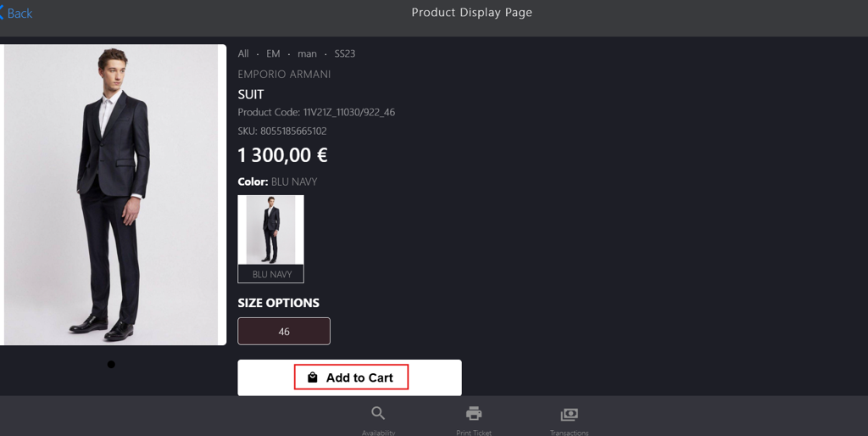Click the EMPORIO ARMANI brand name
Image resolution: width=868 pixels, height=436 pixels.
pyautogui.click(x=284, y=75)
